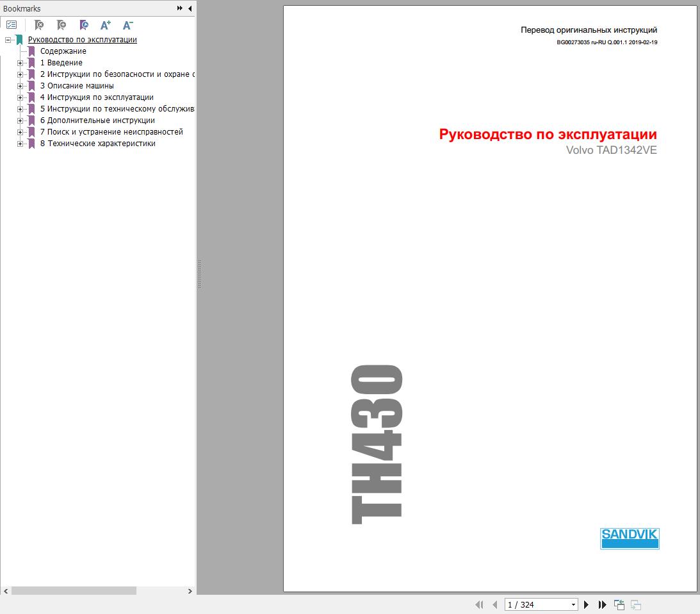The image size is (700, 614).
Task: Click the Sandvik logo on the page
Action: 630,538
